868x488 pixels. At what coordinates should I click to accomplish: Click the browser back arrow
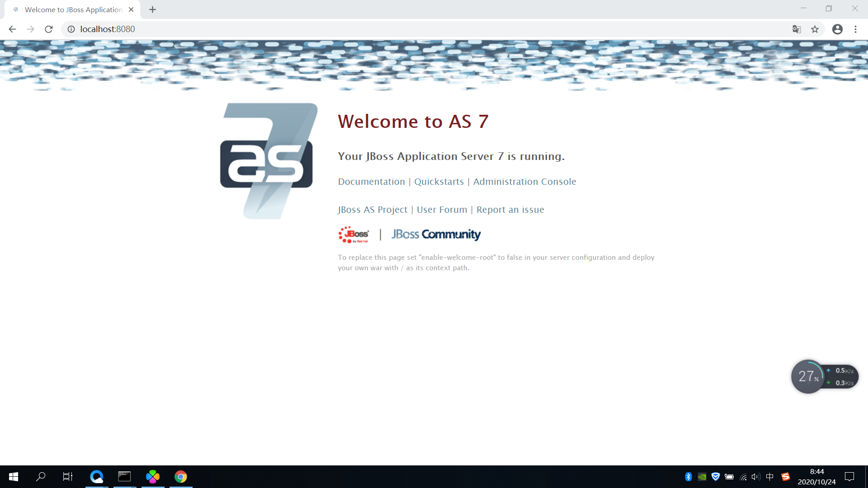pos(12,29)
